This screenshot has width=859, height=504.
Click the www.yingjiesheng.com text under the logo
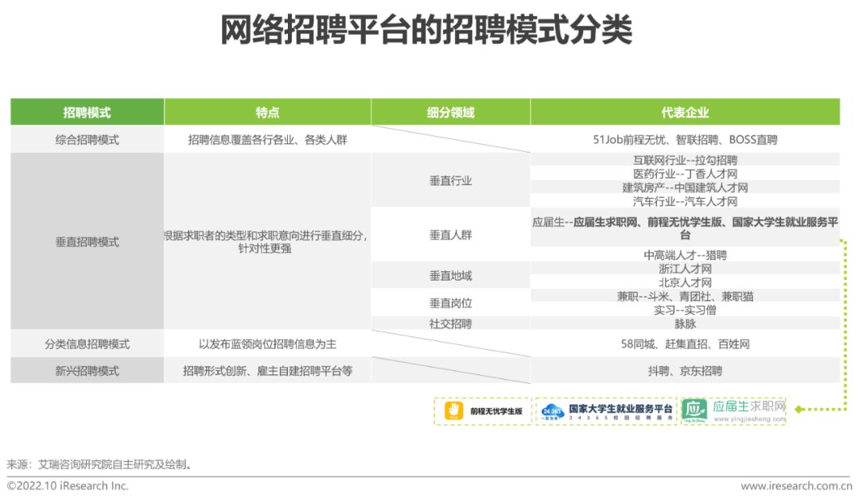pyautogui.click(x=749, y=419)
